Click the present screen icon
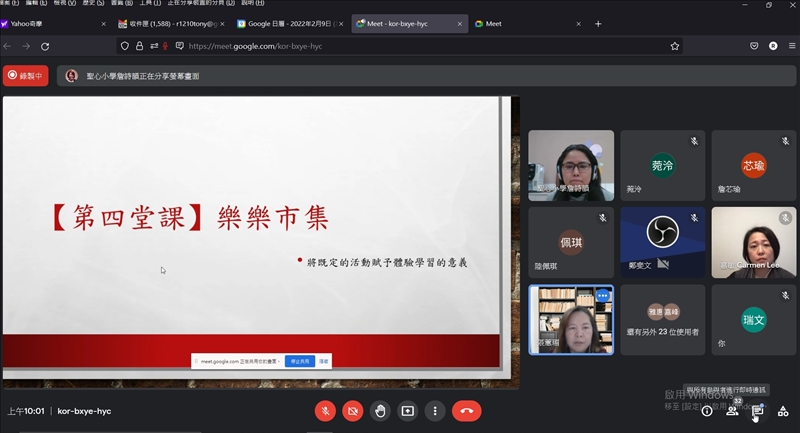 (407, 410)
